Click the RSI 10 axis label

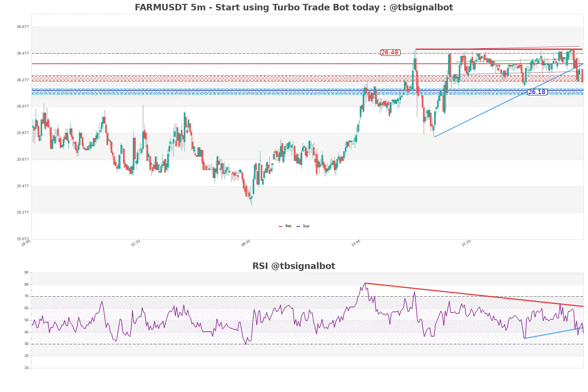point(26,368)
